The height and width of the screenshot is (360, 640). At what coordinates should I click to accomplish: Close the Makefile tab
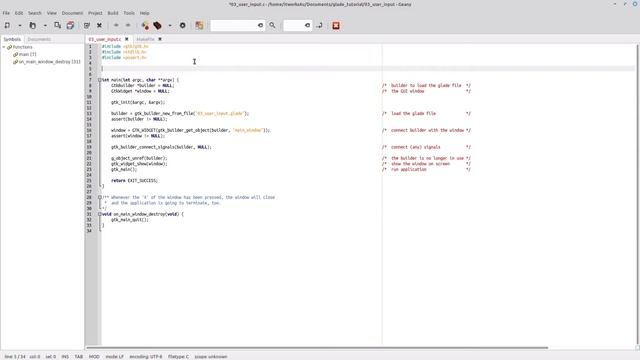(x=160, y=39)
